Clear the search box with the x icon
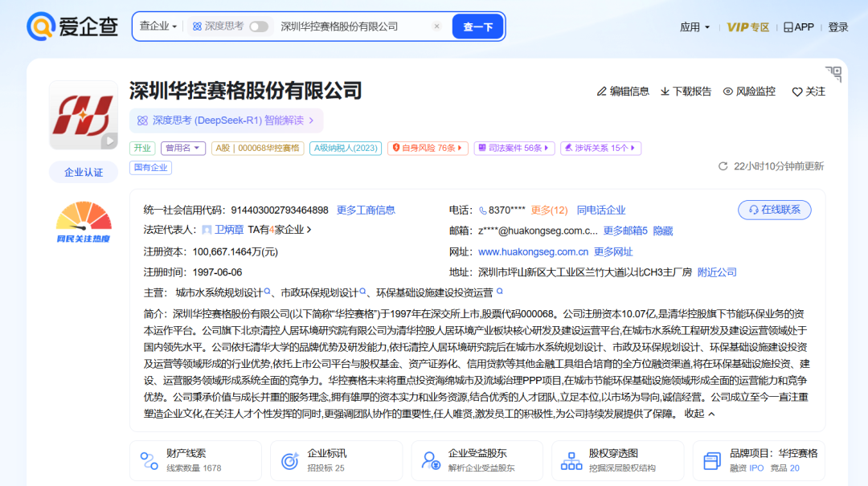The height and width of the screenshot is (486, 868). tap(436, 26)
